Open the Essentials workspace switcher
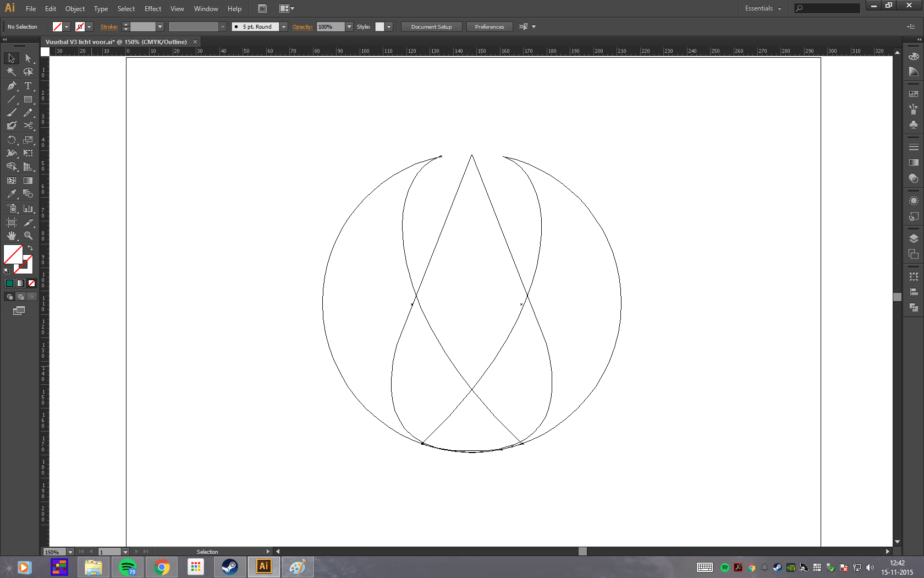 (x=763, y=8)
